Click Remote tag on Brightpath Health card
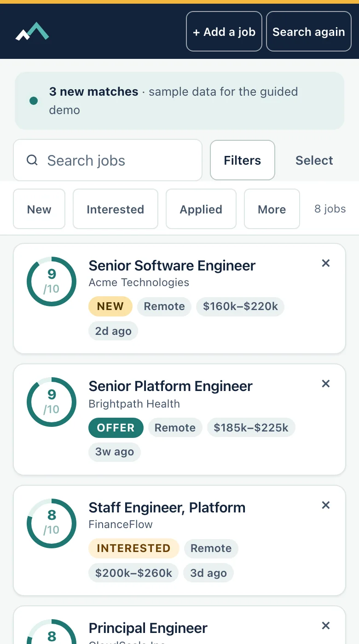 175,428
